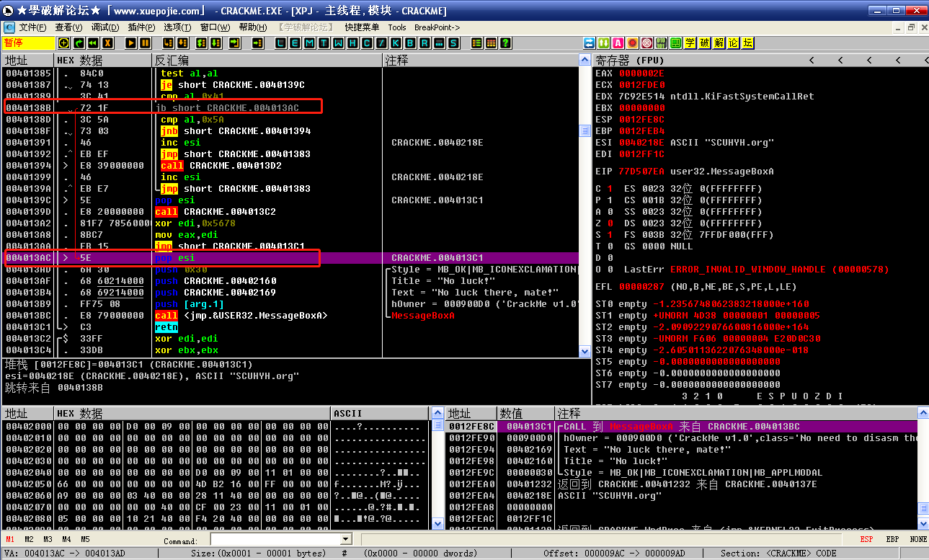929x560 pixels.
Task: Switch to M4 memory tab
Action: click(x=66, y=539)
